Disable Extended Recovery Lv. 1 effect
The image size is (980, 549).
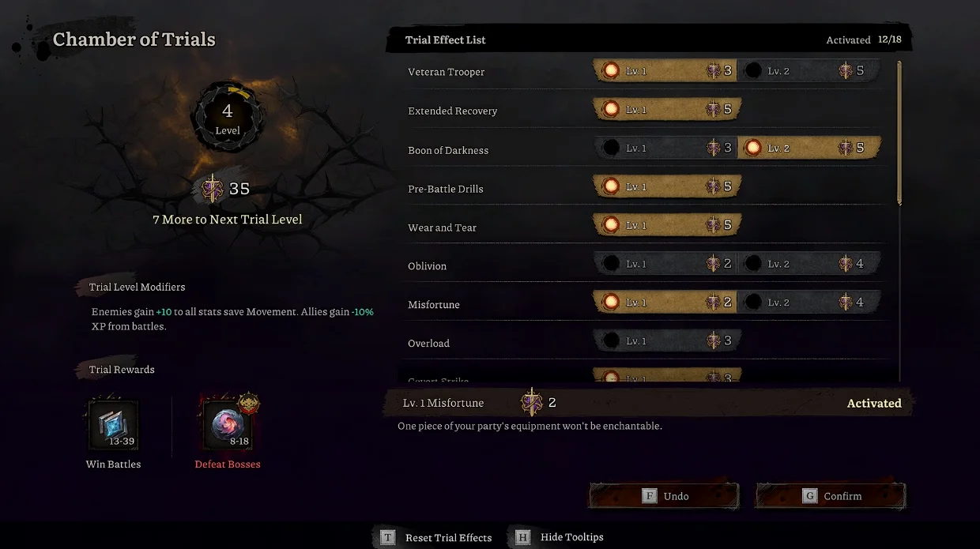667,110
